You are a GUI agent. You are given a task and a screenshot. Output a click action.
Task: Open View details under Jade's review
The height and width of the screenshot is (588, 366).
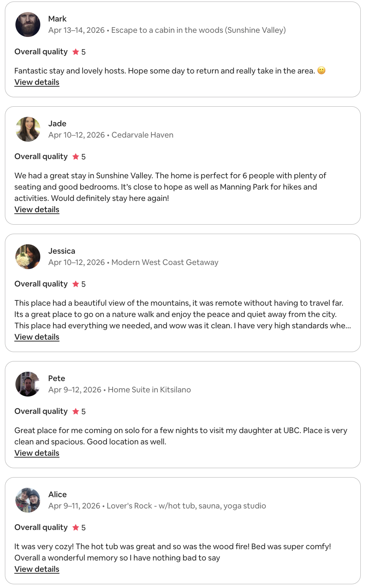click(x=37, y=210)
